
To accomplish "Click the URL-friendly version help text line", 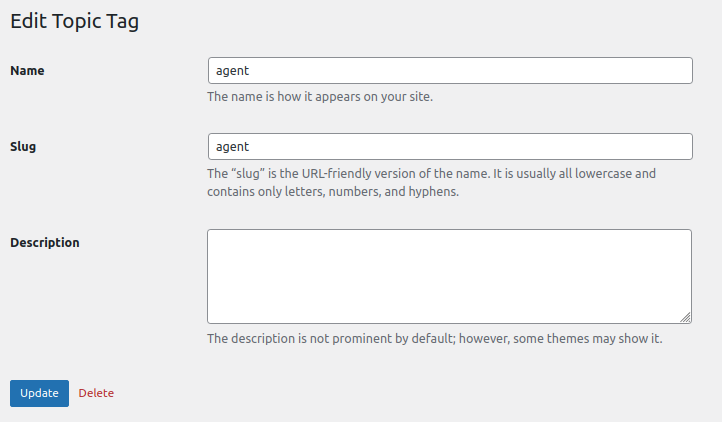I will tap(431, 173).
